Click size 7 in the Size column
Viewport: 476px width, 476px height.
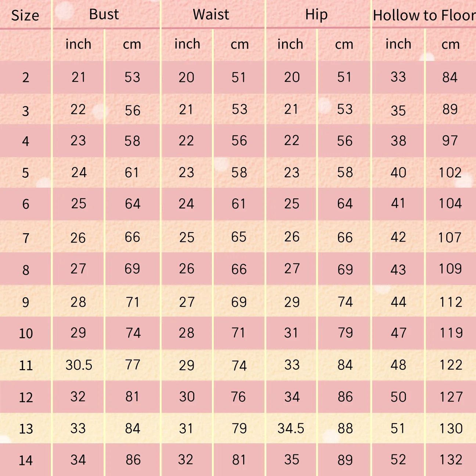pos(26,238)
